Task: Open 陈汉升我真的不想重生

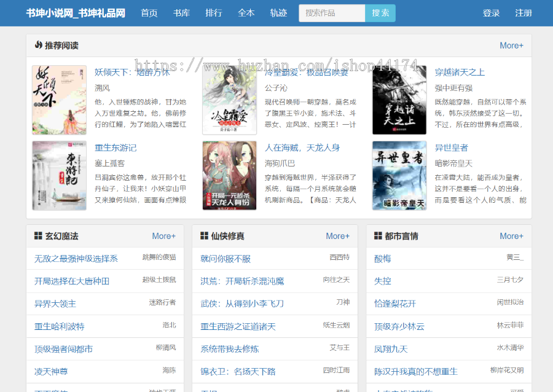Action: [416, 372]
